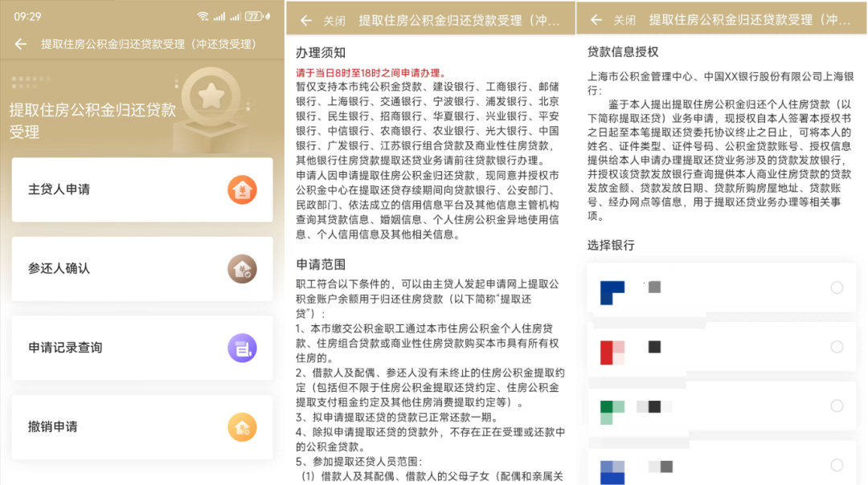868x485 pixels.
Task: Tap the brown 参还人确认 icon
Action: [242, 269]
